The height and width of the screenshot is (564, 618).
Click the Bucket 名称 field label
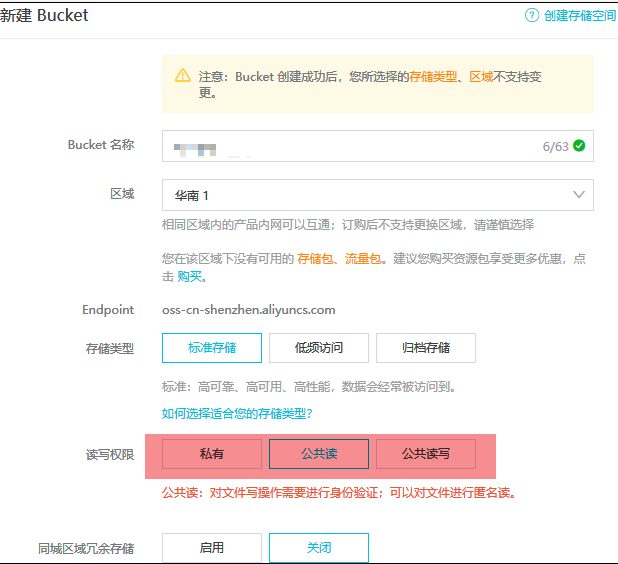coord(101,145)
